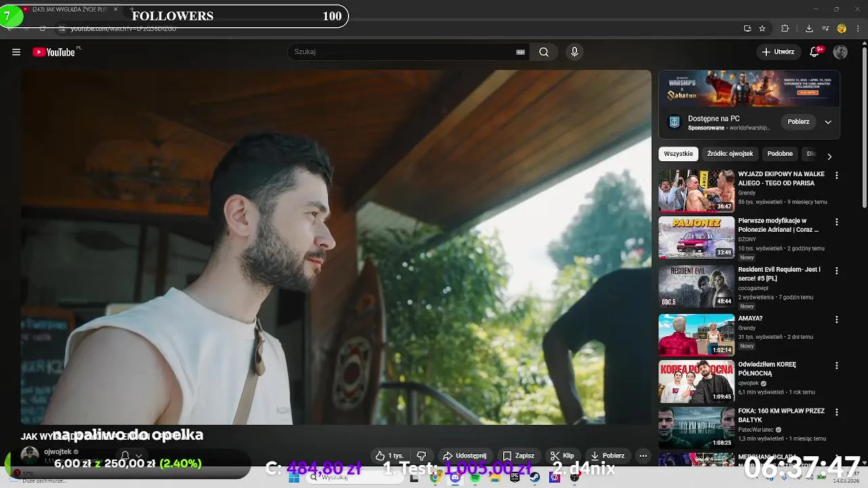This screenshot has width=868, height=488.
Task: Click the Utwórz create button
Action: click(778, 52)
